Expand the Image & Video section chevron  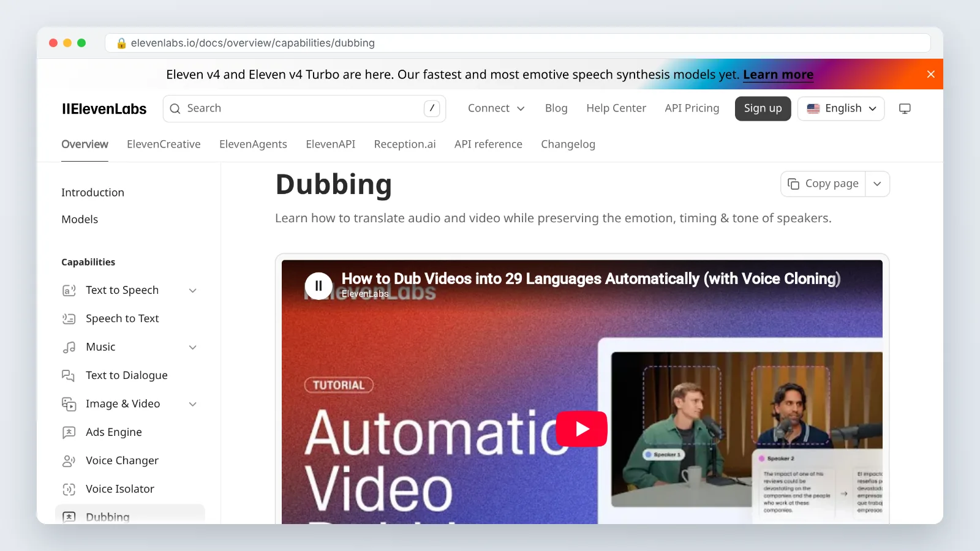click(193, 404)
